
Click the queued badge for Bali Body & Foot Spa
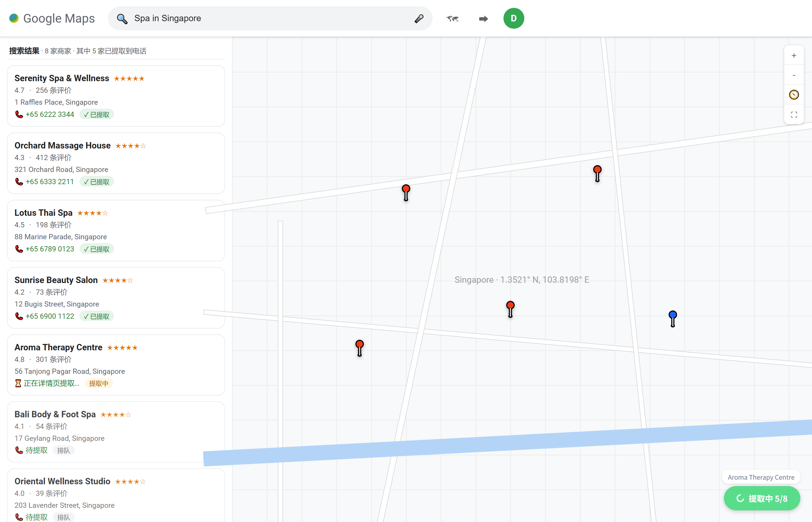64,450
